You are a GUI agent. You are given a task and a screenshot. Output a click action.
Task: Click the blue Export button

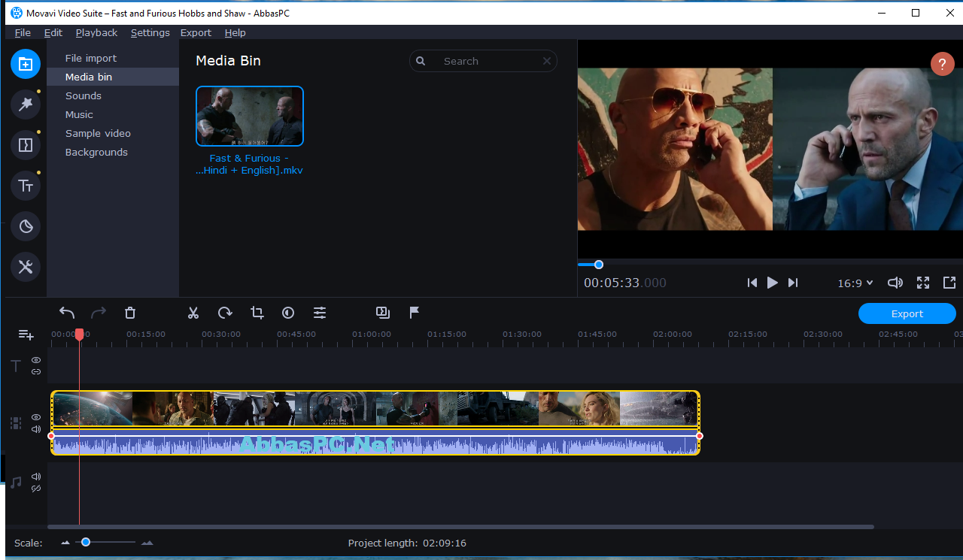coord(907,313)
